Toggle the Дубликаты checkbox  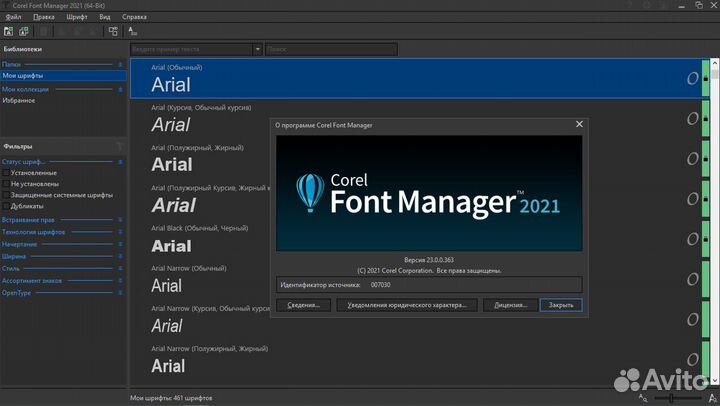click(6, 206)
